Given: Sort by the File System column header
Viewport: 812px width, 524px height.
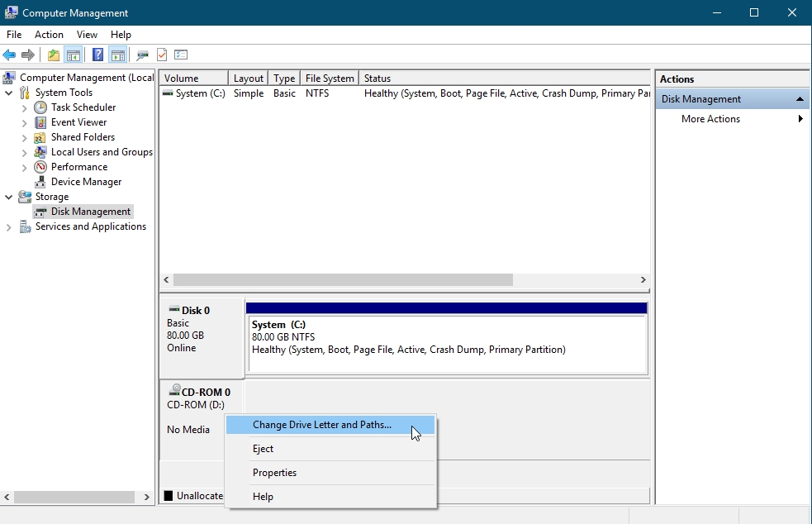Looking at the screenshot, I should tap(330, 79).
